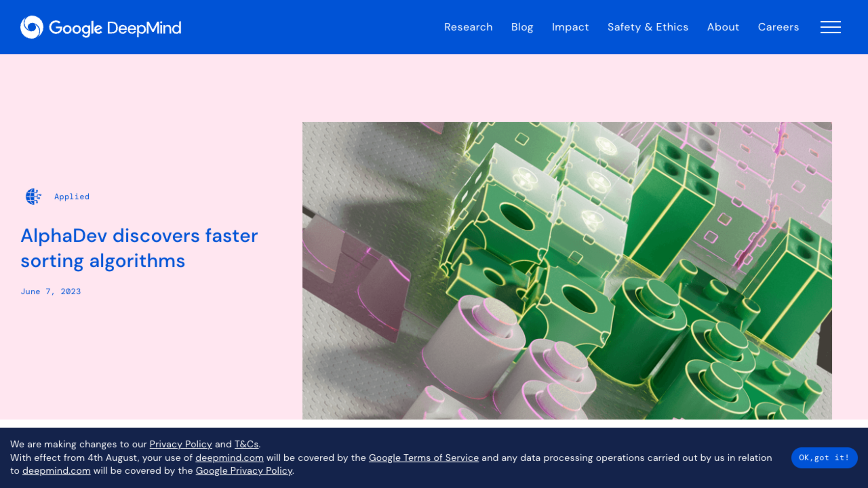Open the Google Privacy Policy link

pos(244,470)
